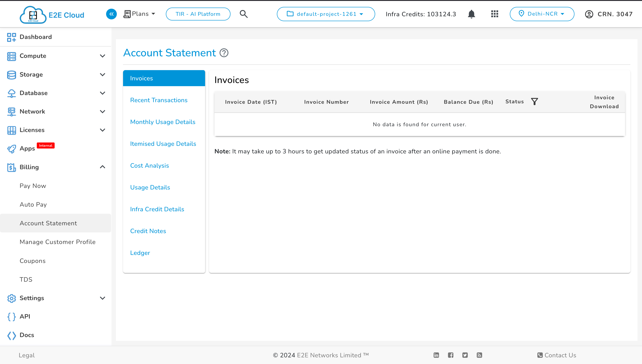This screenshot has height=364, width=642.
Task: Switch to Itemised Usage Details tab
Action: [x=163, y=144]
